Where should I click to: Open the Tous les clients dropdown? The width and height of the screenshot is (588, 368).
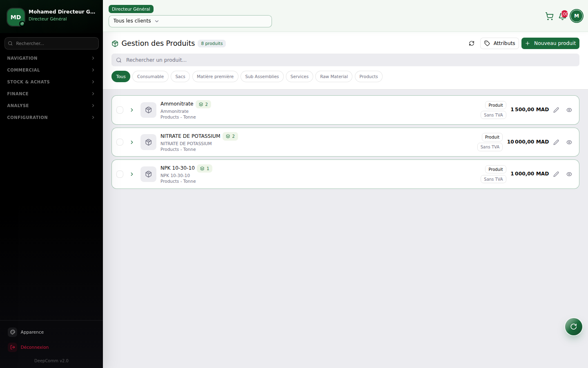(190, 21)
